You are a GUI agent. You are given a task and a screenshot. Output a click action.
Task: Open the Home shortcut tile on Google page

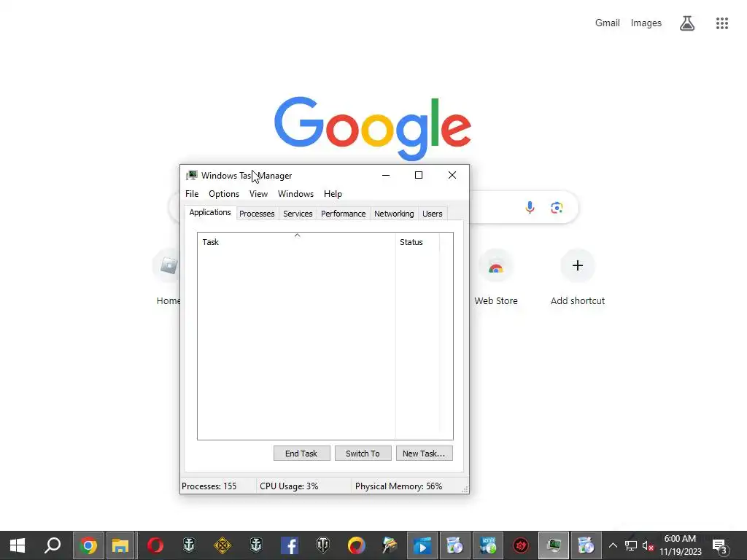169,277
